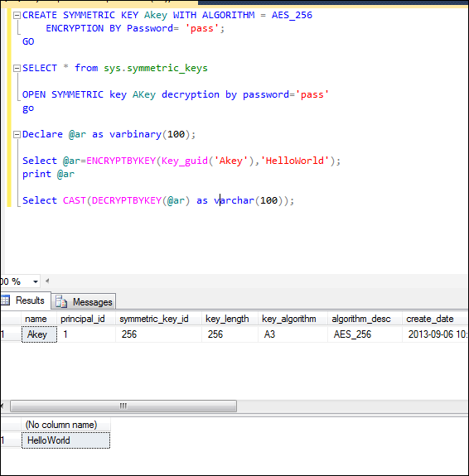Click the 'pass' string in ENCRYPTION BY Password line
The height and width of the screenshot is (476, 469).
202,28
